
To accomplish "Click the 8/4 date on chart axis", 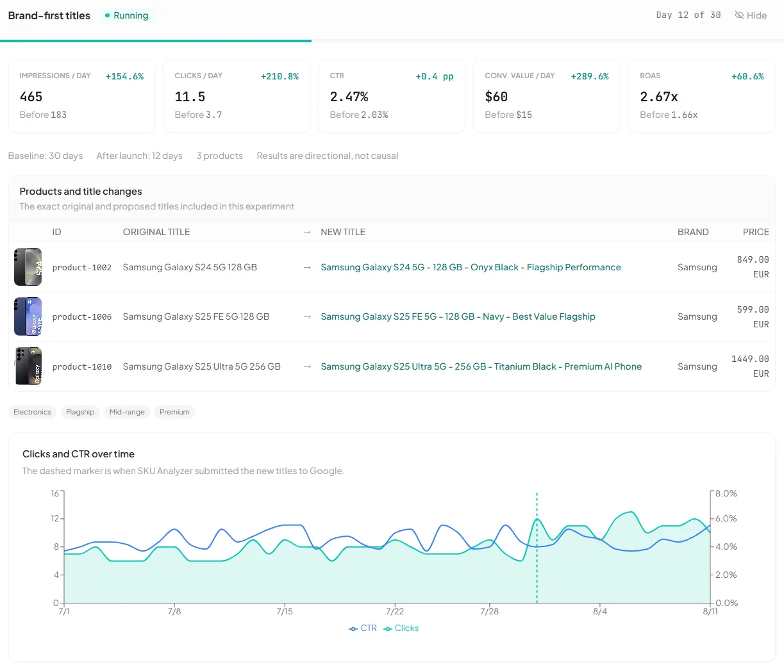I will [600, 612].
